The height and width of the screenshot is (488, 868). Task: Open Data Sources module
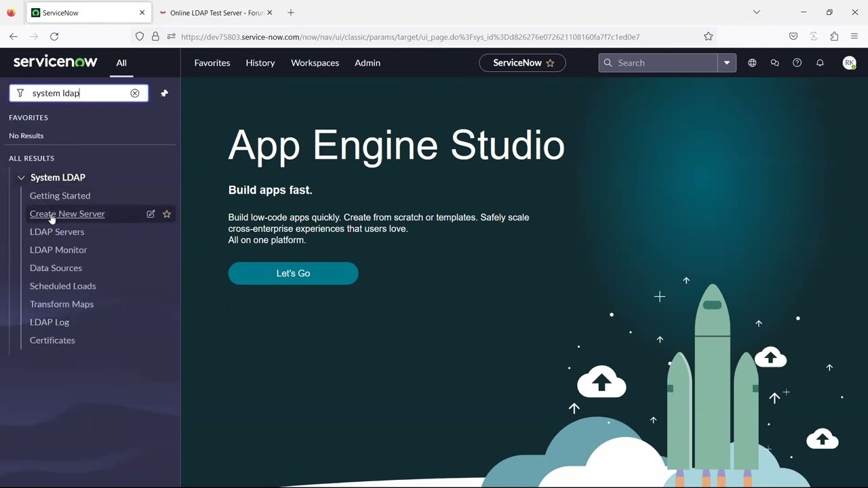click(56, 268)
